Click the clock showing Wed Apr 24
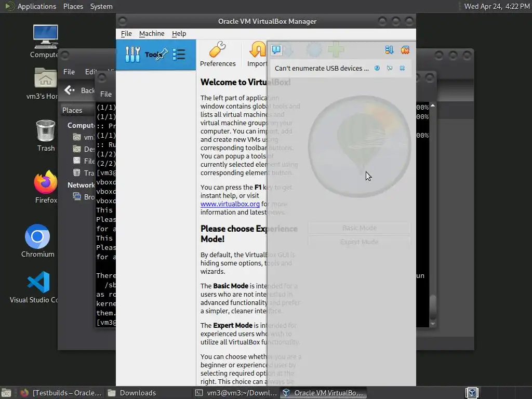Screen dimensions: 532x399 click(497, 6)
